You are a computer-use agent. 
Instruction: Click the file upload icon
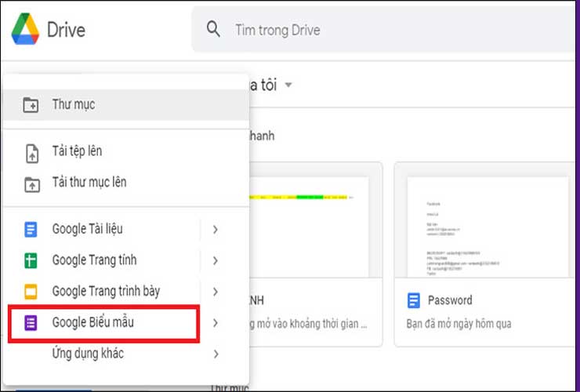(x=32, y=154)
